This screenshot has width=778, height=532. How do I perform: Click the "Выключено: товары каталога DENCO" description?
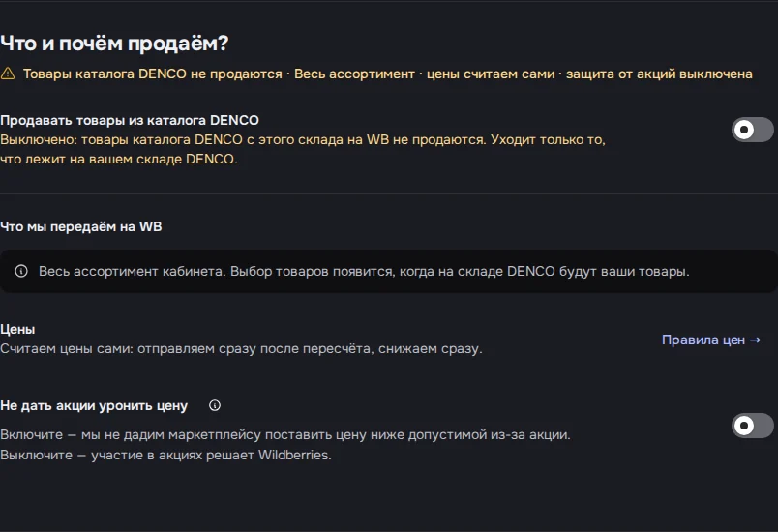303,149
